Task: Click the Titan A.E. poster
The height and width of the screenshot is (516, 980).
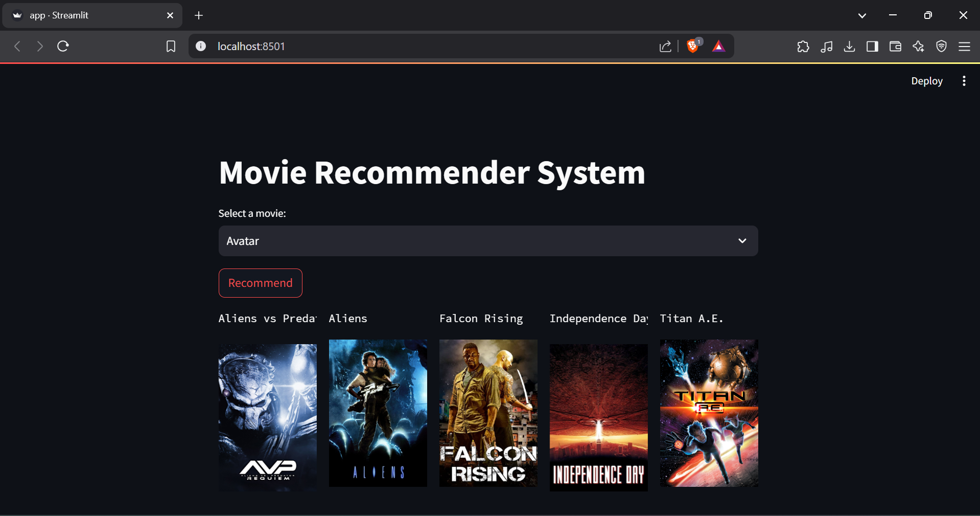Action: (709, 413)
